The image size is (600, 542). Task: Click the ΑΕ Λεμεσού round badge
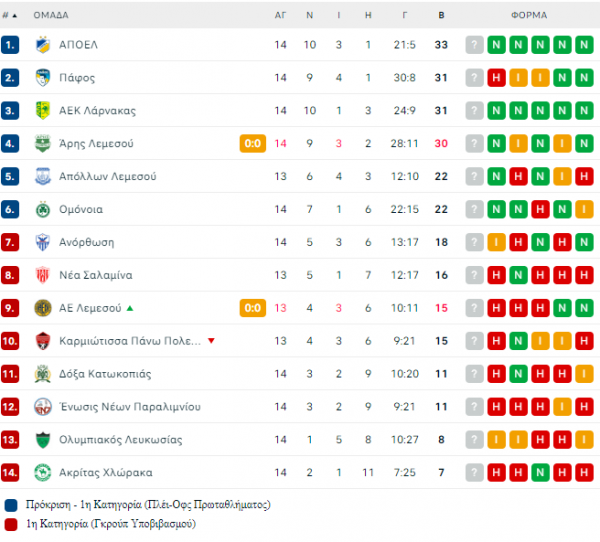click(42, 308)
